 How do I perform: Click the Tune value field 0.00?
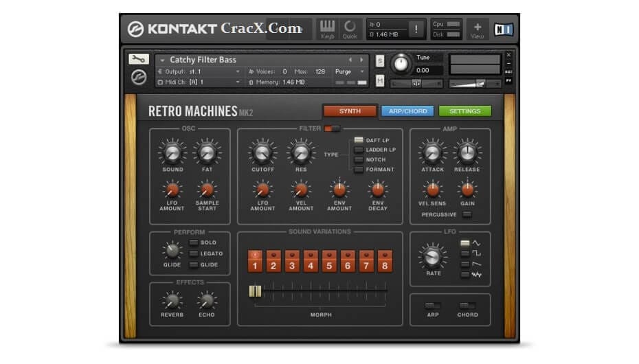coord(423,71)
